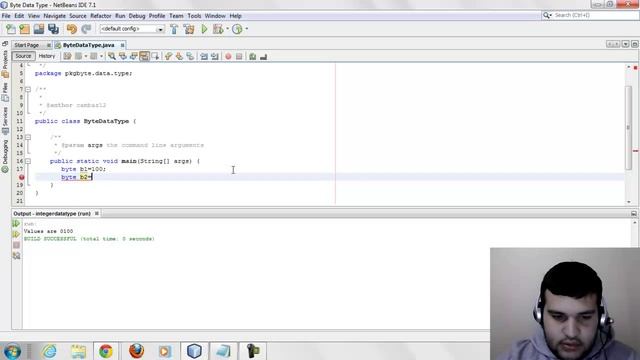The width and height of the screenshot is (640, 360).
Task: Toggle Rectangular Selection in editor toolbar
Action: point(155,56)
